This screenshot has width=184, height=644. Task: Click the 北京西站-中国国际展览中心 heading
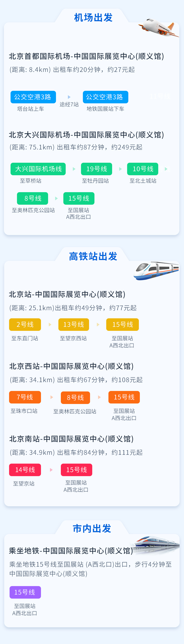71,366
